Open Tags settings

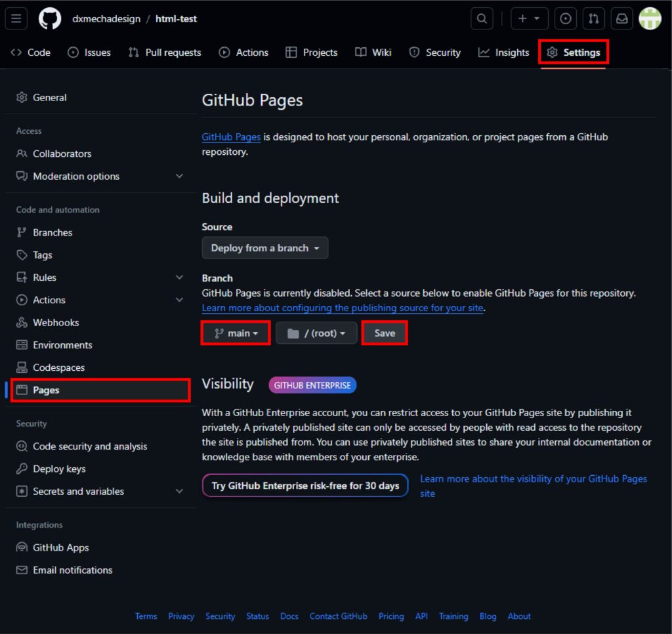pyautogui.click(x=100, y=255)
